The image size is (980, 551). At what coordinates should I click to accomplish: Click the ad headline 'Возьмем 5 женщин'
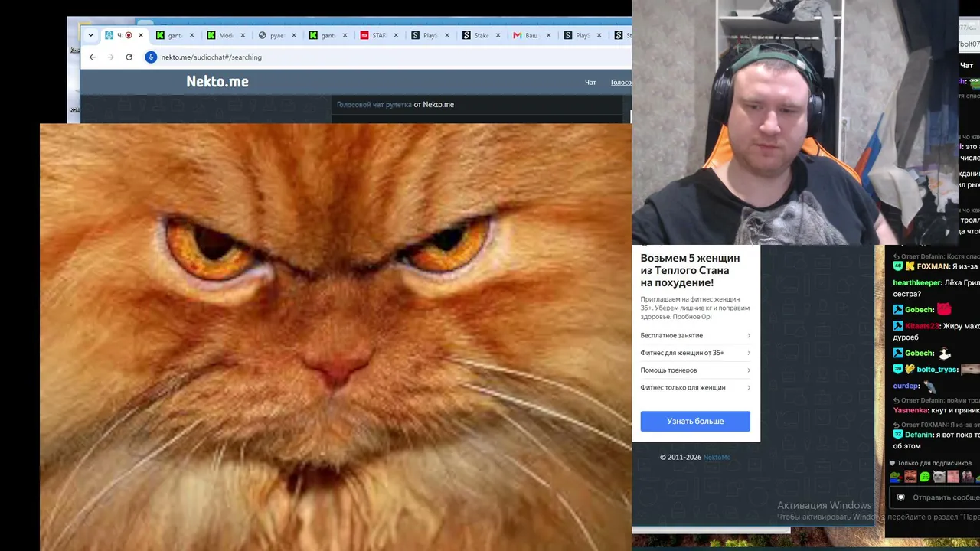690,270
